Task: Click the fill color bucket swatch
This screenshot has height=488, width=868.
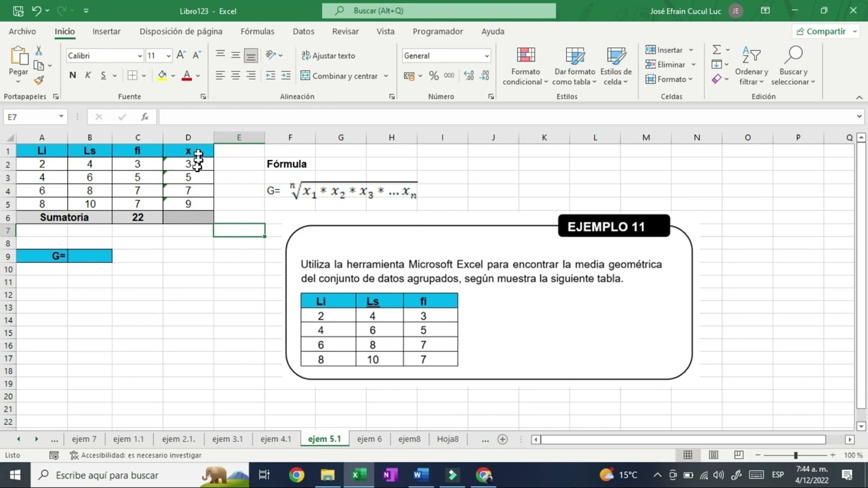Action: pos(162,76)
